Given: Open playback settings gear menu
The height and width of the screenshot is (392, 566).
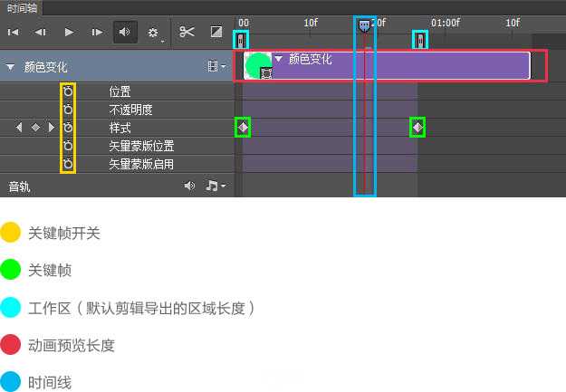Looking at the screenshot, I should 153,33.
